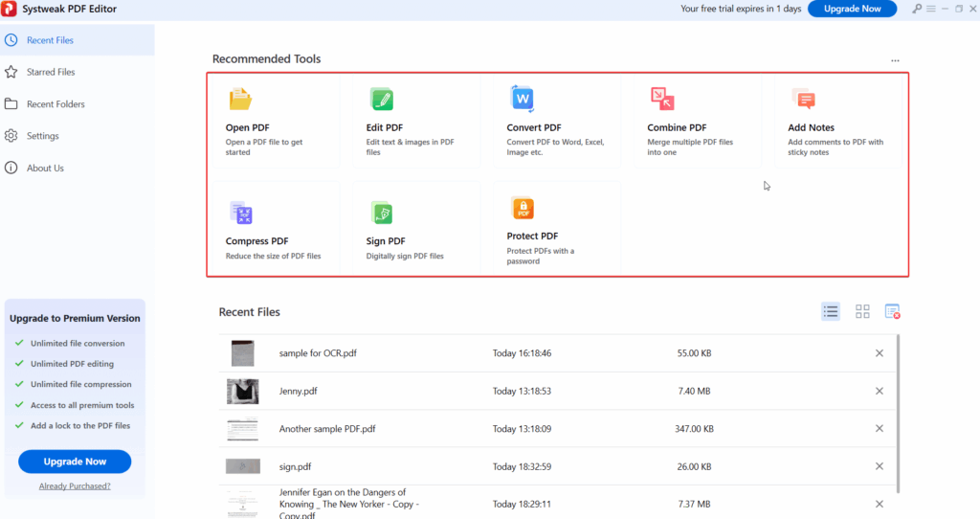Click the Add Notes card title
This screenshot has width=980, height=519.
811,127
